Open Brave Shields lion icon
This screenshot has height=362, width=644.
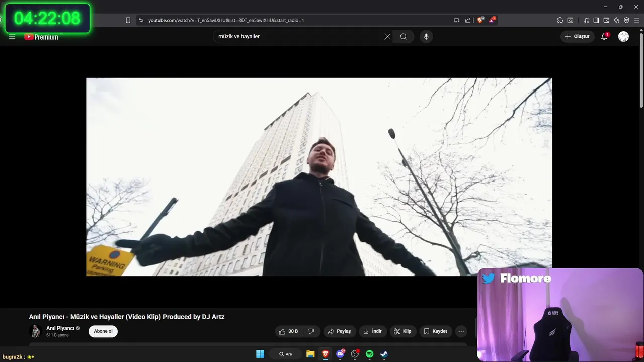480,20
